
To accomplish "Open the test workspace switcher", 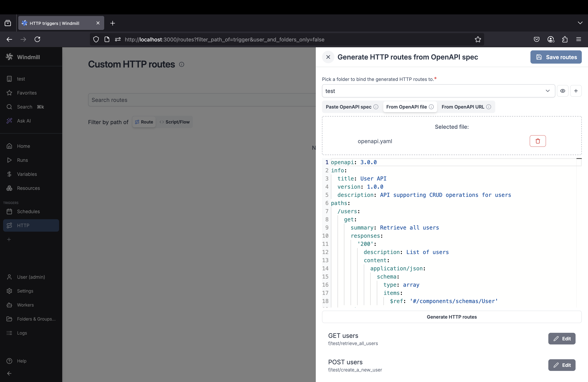I will pyautogui.click(x=21, y=79).
